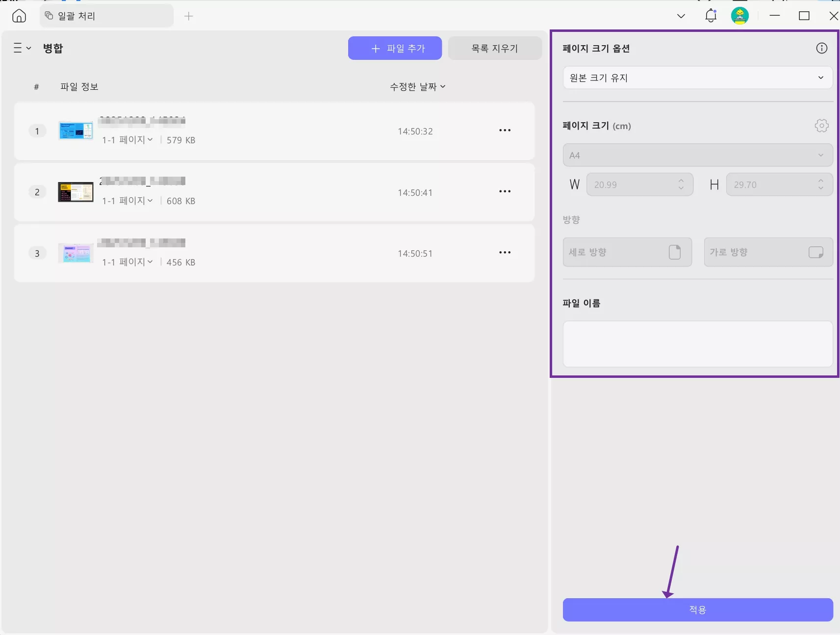The height and width of the screenshot is (635, 840).
Task: Select 세로 방향 portrait orientation
Action: tap(627, 252)
